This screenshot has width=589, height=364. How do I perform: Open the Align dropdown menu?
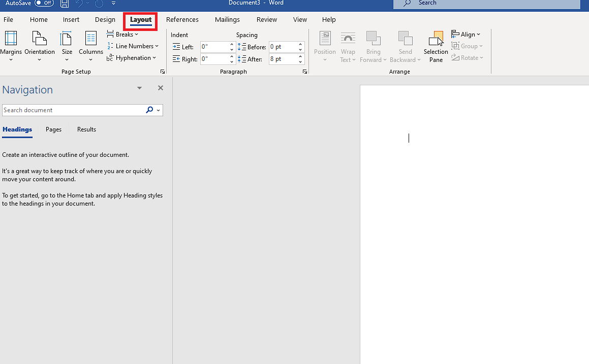[x=466, y=35]
